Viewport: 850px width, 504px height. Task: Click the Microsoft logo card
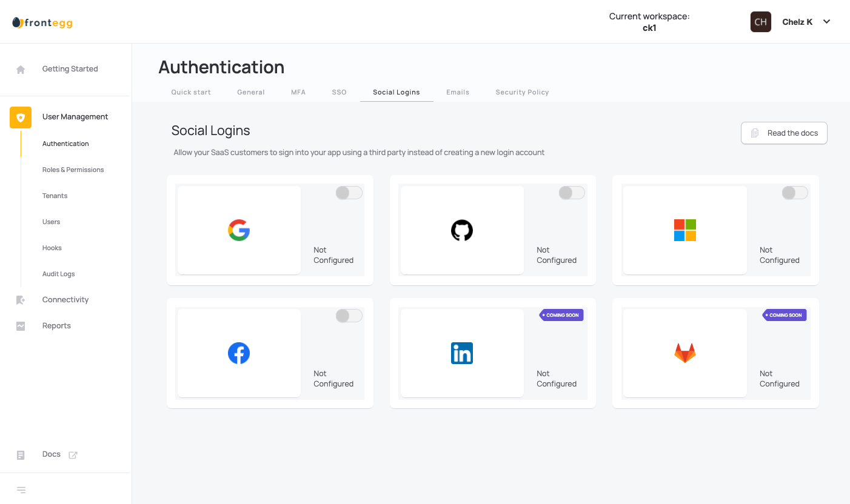pyautogui.click(x=685, y=230)
